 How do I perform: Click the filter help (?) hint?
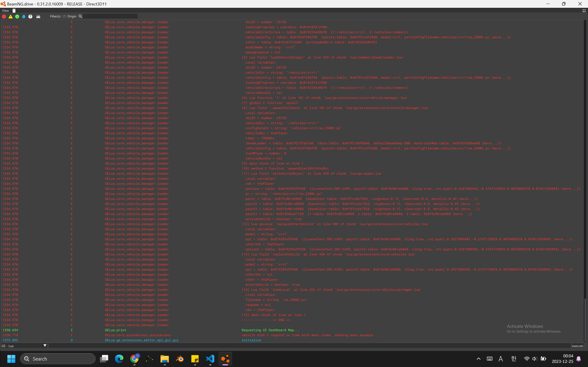(64, 17)
